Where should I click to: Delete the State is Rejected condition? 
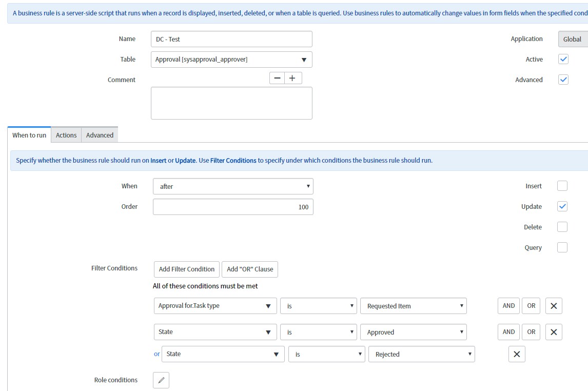pyautogui.click(x=517, y=354)
